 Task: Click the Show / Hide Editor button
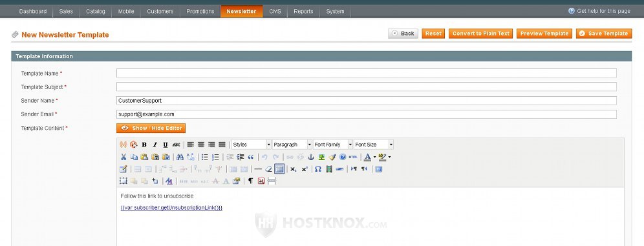tap(151, 128)
